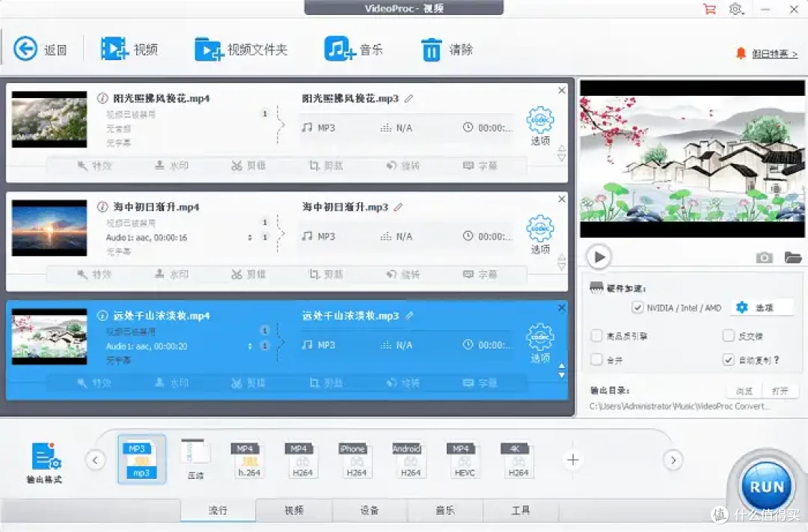Rename output 远处千山浓淡妆.mp3 with pencil icon
The width and height of the screenshot is (808, 532).
(x=409, y=316)
